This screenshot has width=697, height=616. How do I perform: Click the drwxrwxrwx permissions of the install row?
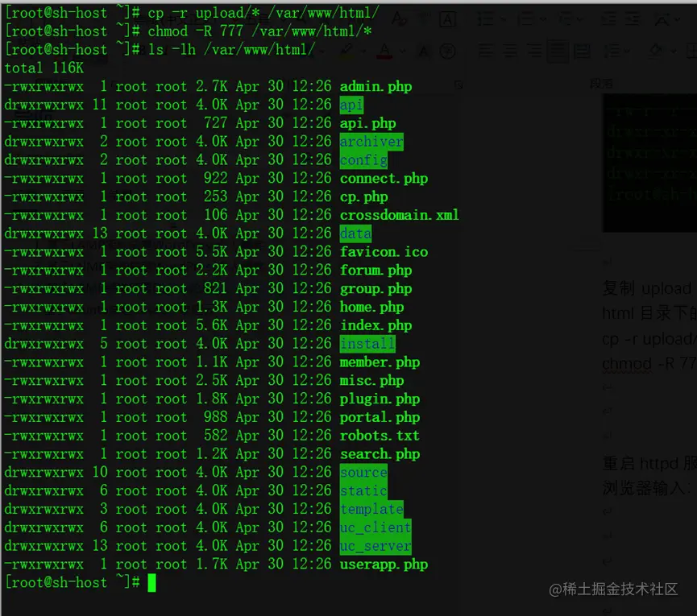[44, 344]
